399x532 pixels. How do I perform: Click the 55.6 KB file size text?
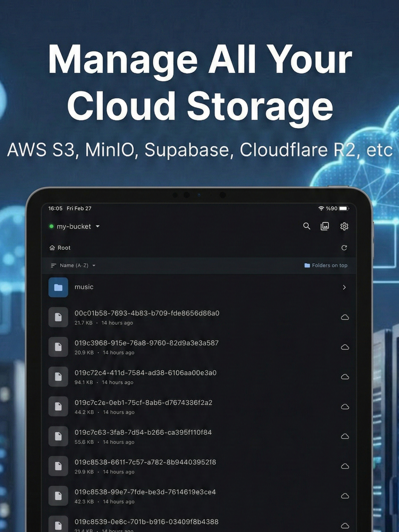click(84, 442)
